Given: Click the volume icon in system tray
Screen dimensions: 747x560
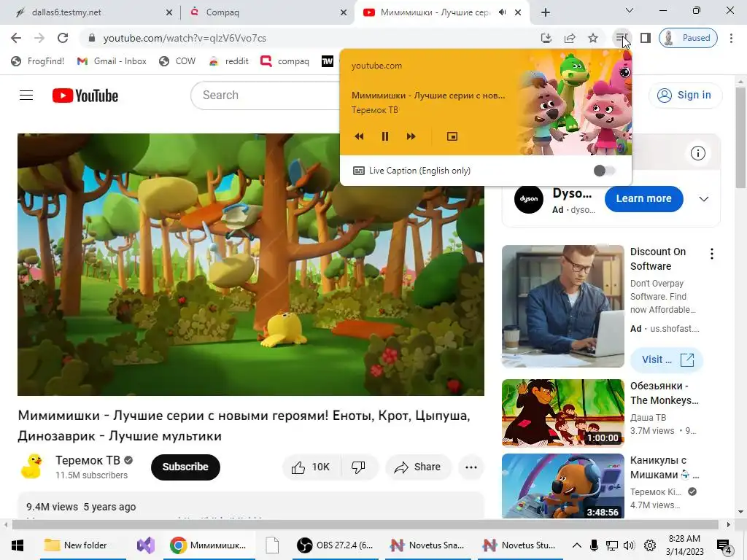Looking at the screenshot, I should click(629, 545).
